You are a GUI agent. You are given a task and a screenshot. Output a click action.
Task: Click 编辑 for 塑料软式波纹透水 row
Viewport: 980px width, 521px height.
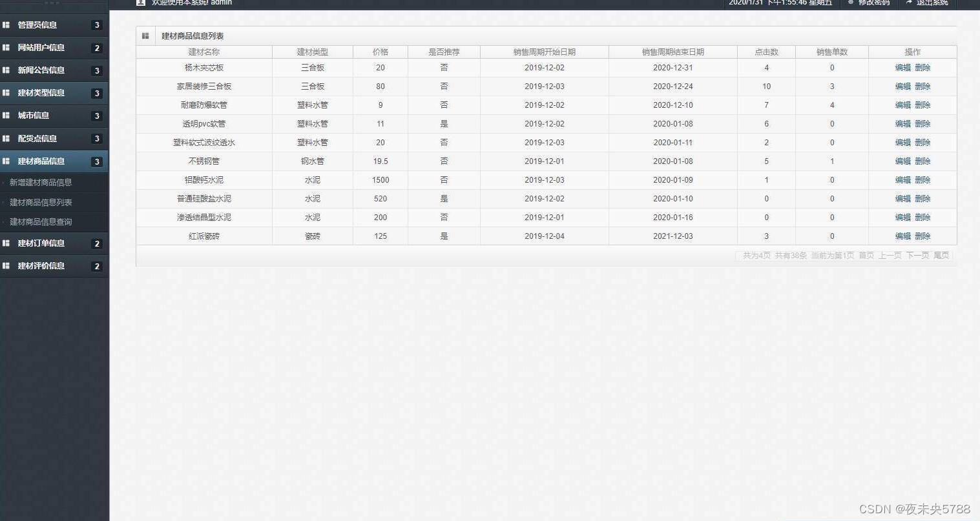point(903,143)
